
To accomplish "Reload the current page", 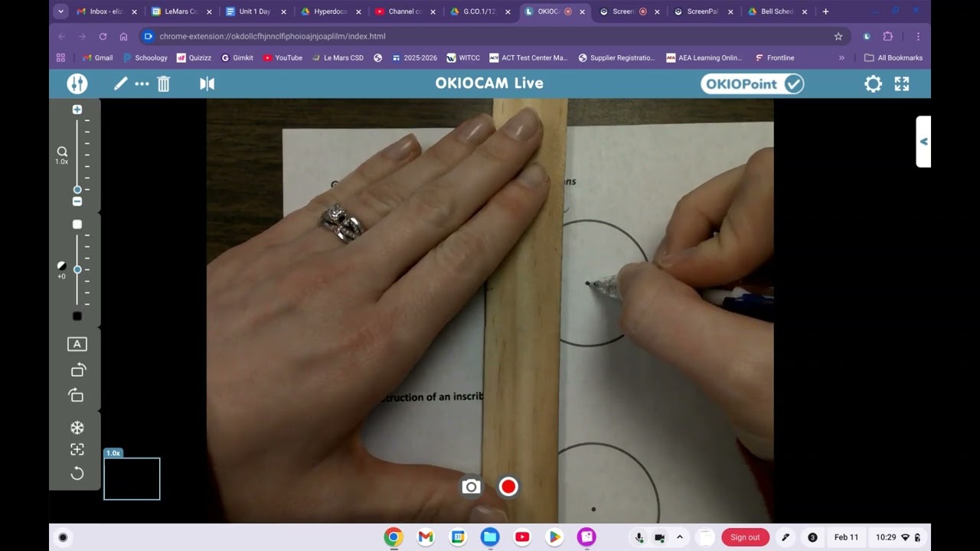I will coord(103,36).
